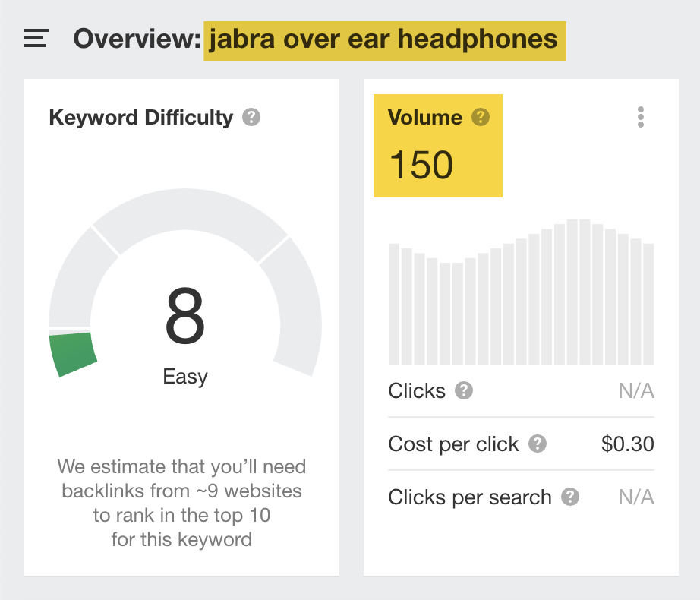Click the highlighted Volume metric card

tap(438, 146)
